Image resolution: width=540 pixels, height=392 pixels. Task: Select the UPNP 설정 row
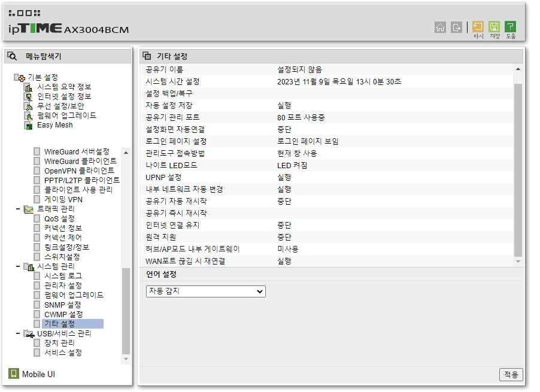pyautogui.click(x=326, y=177)
